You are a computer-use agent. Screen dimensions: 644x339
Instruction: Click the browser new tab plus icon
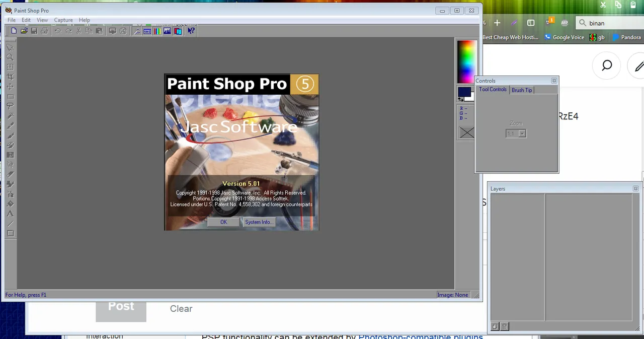tap(497, 23)
